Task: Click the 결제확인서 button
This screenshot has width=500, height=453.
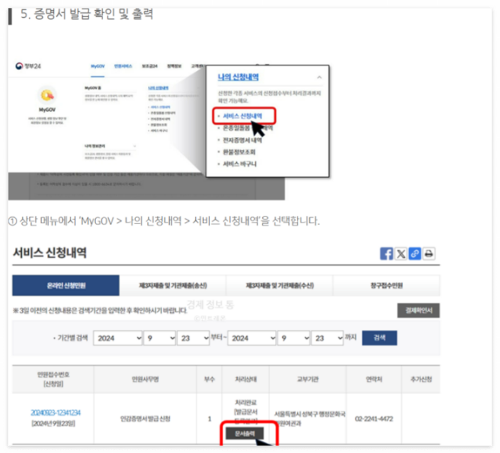Action: point(418,311)
